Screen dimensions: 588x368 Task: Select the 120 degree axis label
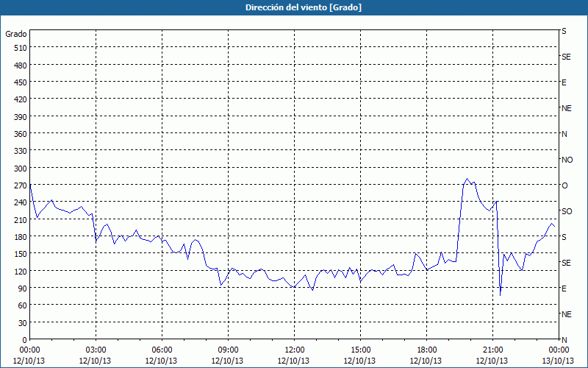click(x=21, y=271)
